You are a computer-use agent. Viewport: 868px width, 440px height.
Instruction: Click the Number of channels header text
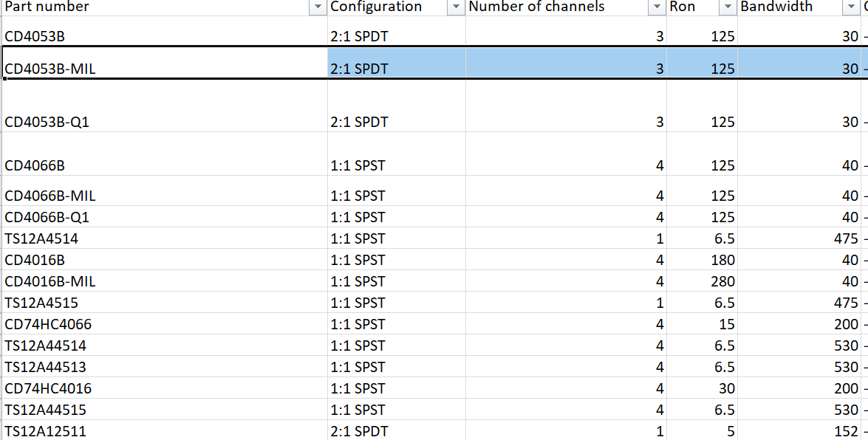click(x=536, y=7)
